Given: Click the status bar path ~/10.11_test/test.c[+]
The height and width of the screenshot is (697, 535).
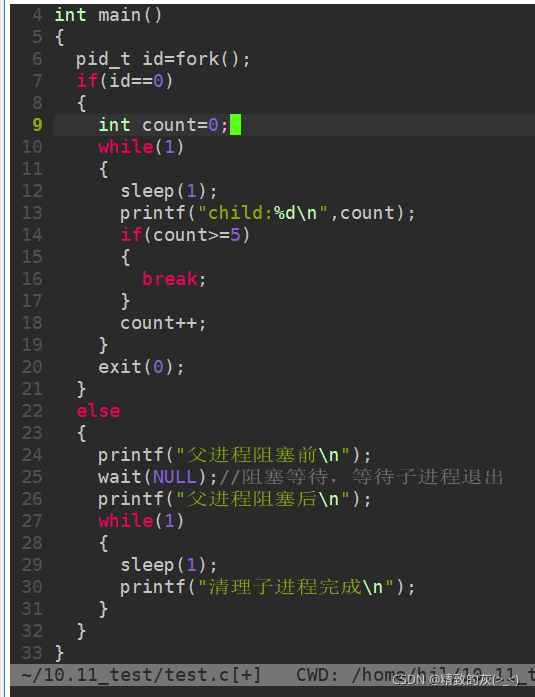Looking at the screenshot, I should point(141,676).
